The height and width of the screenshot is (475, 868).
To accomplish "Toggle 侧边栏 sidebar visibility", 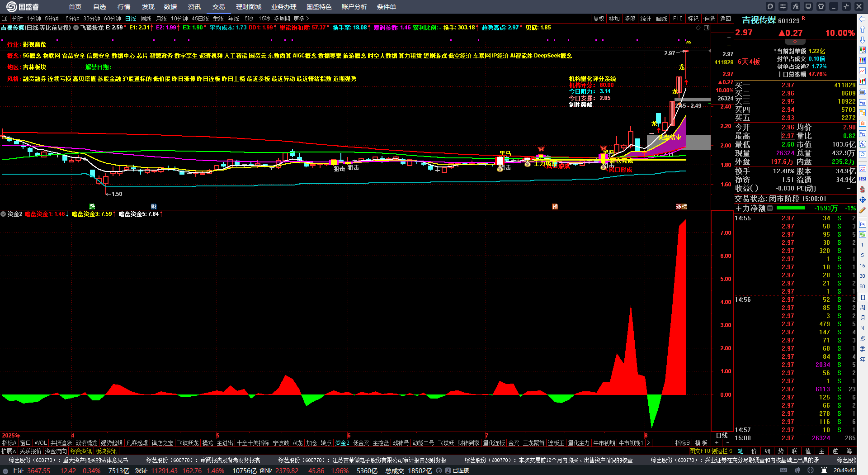I will pos(722,451).
